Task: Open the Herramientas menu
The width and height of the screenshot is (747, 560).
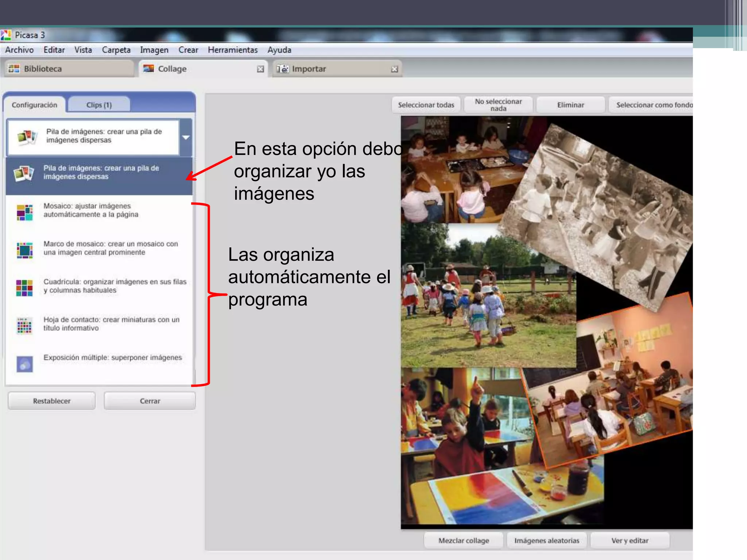Action: tap(233, 50)
